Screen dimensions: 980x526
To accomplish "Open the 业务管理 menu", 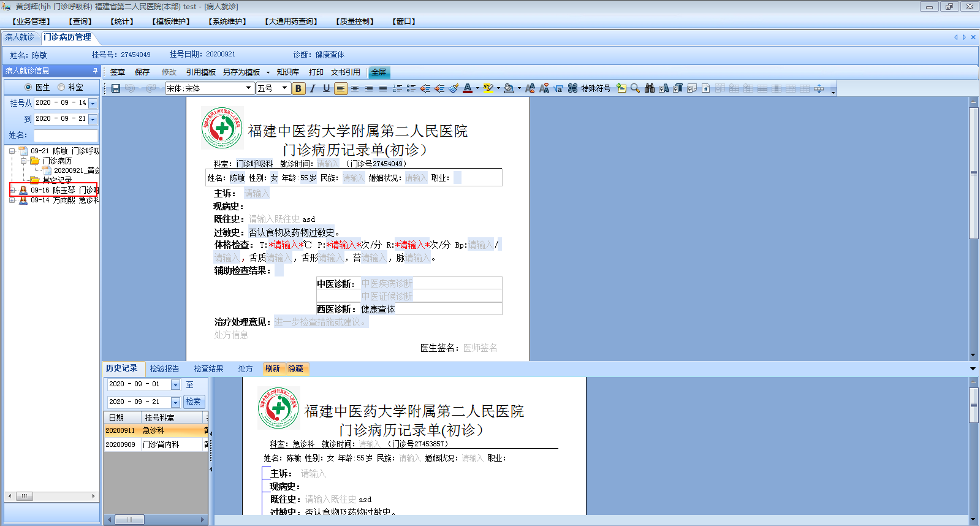I will click(x=31, y=21).
